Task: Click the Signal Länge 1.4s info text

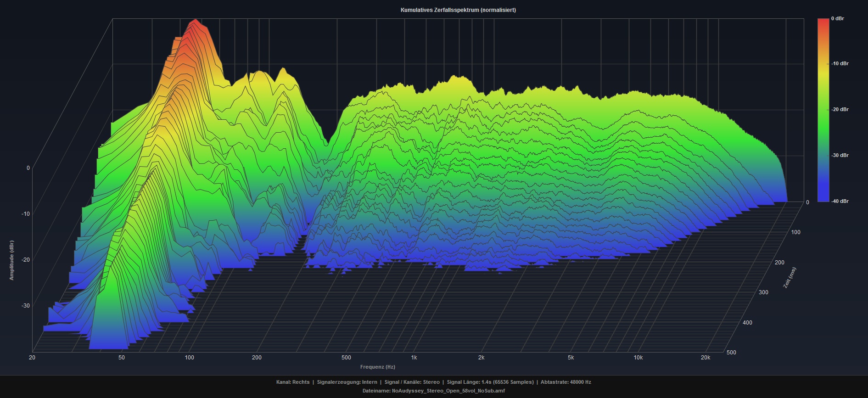Action: (490, 382)
